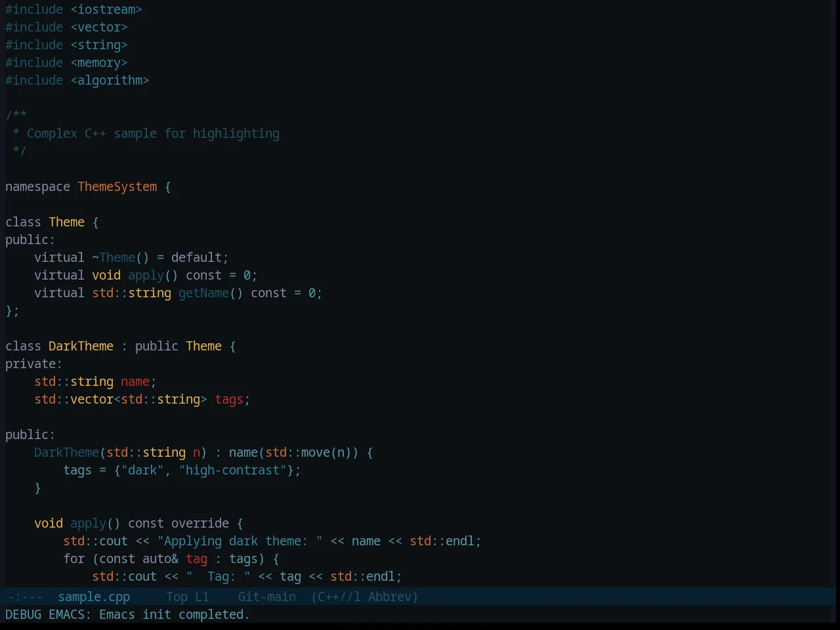Image resolution: width=840 pixels, height=630 pixels.
Task: Click the -:--- buffer status flags
Action: click(x=24, y=597)
